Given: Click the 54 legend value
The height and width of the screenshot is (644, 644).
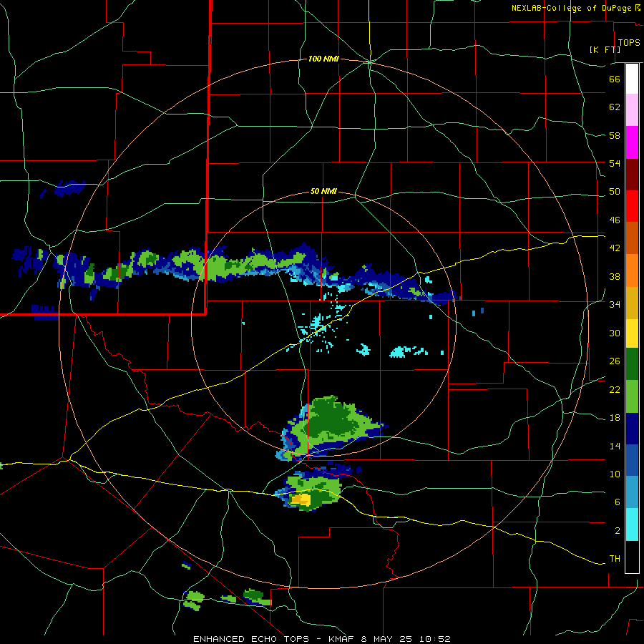Looking at the screenshot, I should point(615,163).
